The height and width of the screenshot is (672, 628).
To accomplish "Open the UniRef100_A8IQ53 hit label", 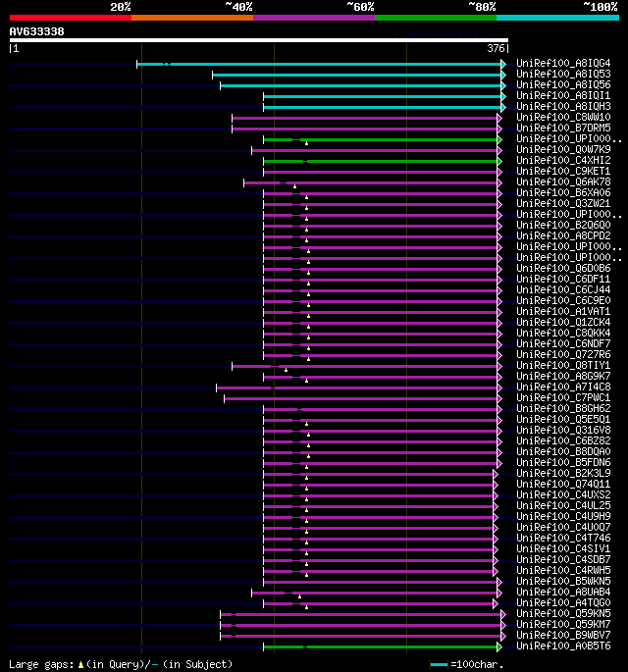I will [x=563, y=75].
